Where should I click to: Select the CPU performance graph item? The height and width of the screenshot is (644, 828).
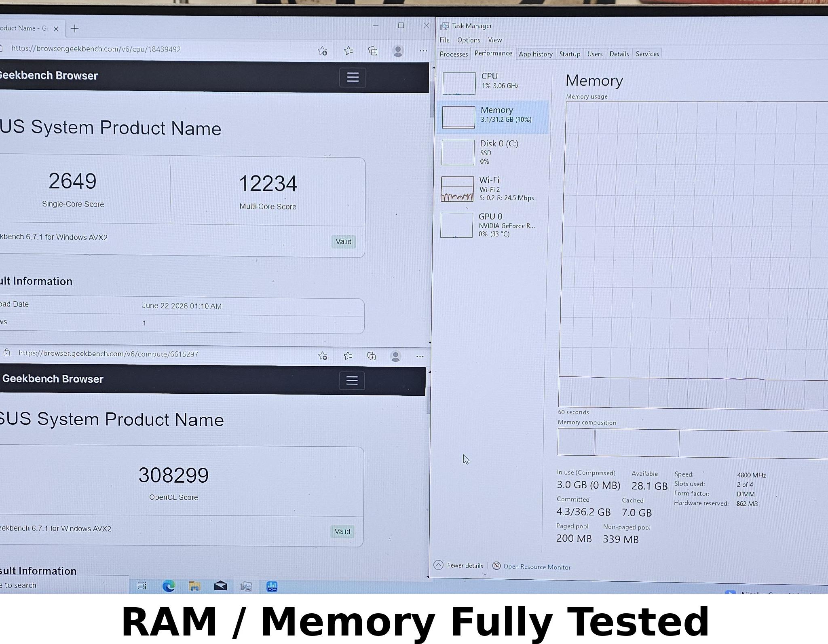[493, 82]
